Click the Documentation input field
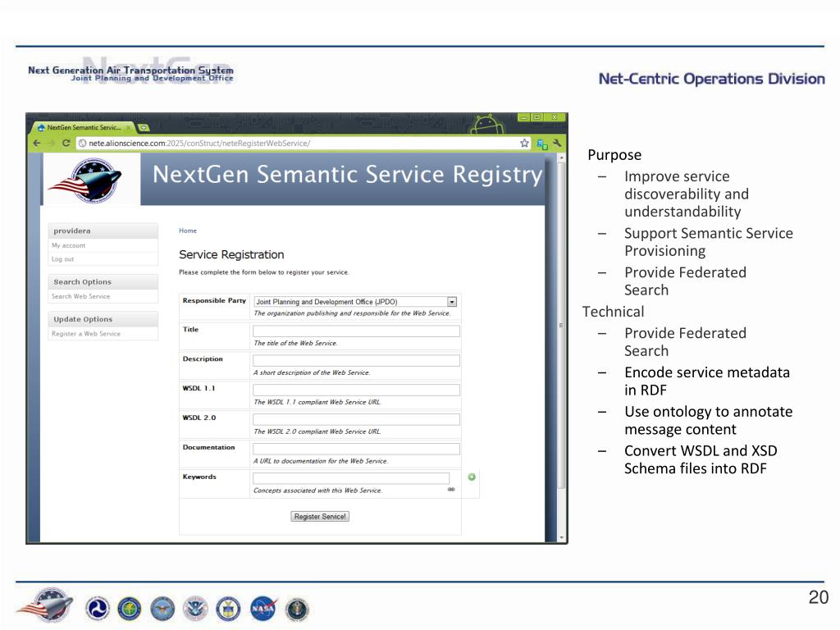Screen dimensions: 840x630 click(356, 449)
